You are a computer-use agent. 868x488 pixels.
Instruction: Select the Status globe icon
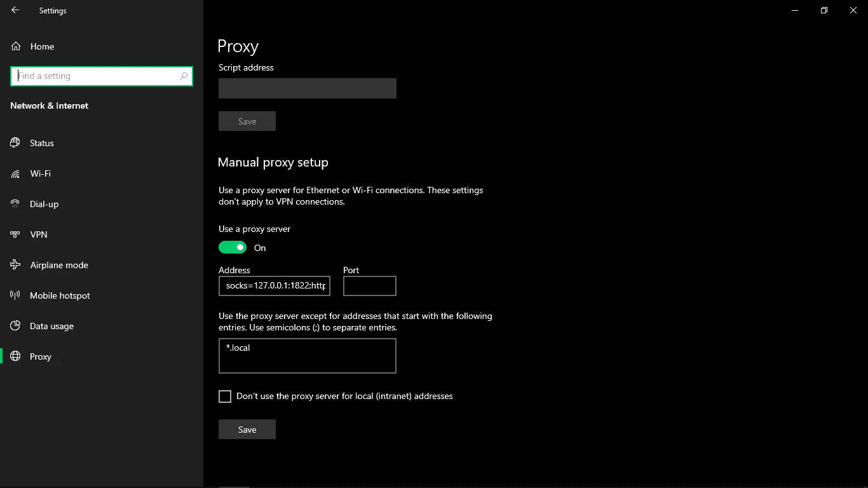16,143
